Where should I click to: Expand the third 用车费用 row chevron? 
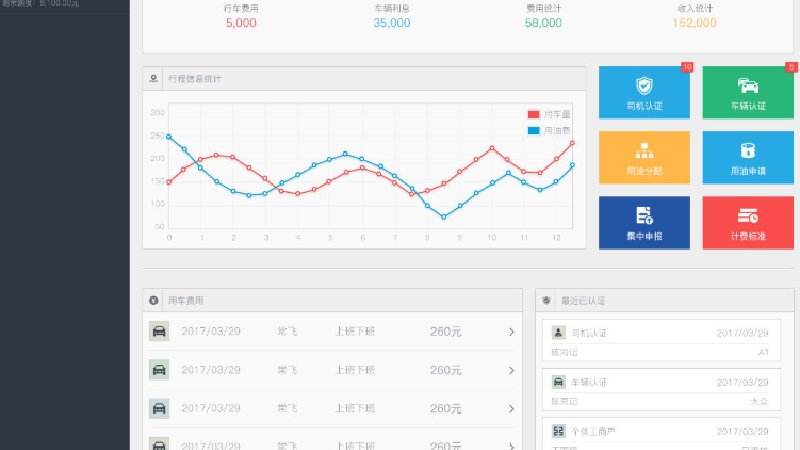point(511,409)
